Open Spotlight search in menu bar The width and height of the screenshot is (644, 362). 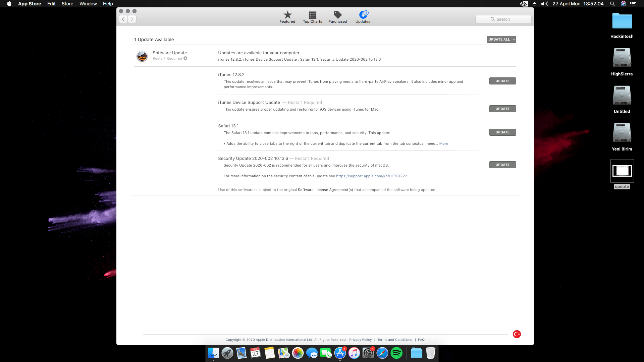(612, 4)
